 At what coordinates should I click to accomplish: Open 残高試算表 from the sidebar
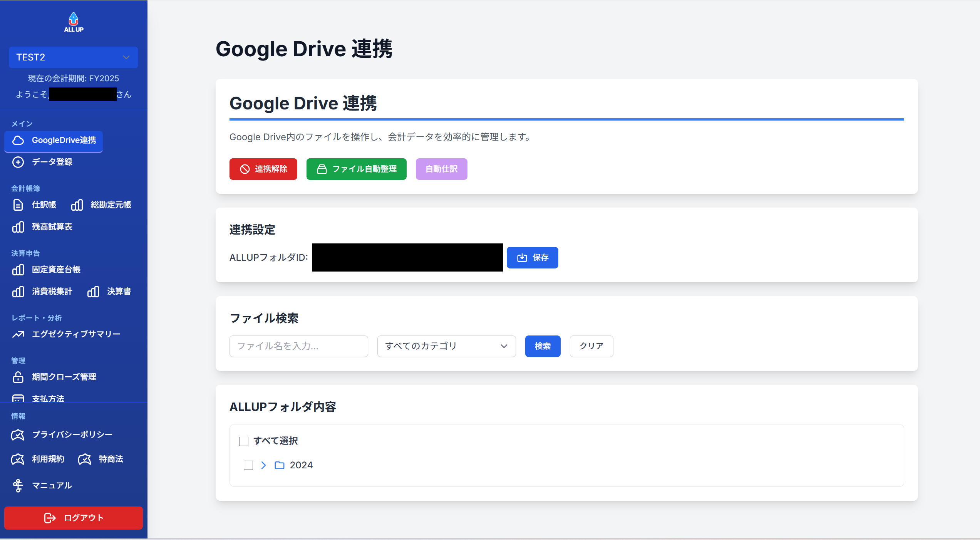click(x=52, y=227)
